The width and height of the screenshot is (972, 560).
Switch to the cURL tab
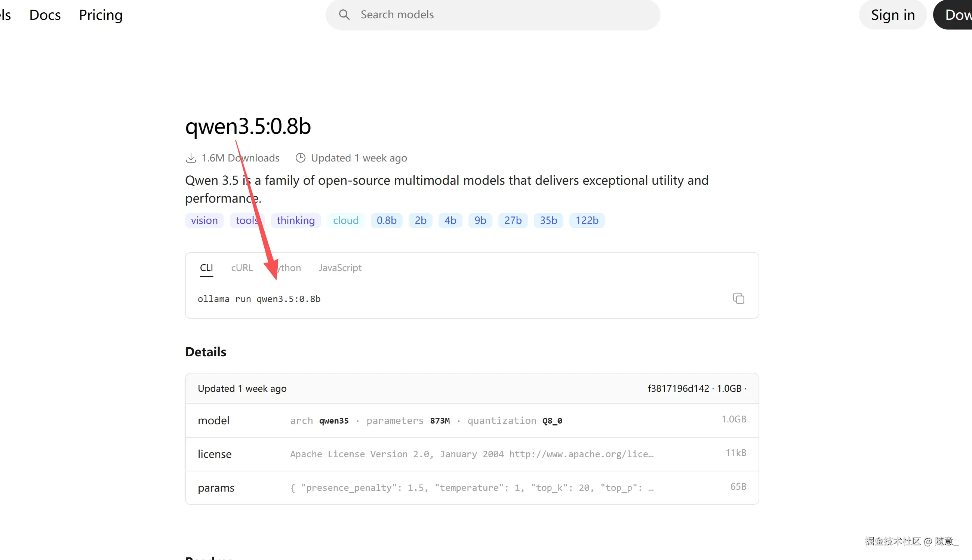[x=242, y=268]
